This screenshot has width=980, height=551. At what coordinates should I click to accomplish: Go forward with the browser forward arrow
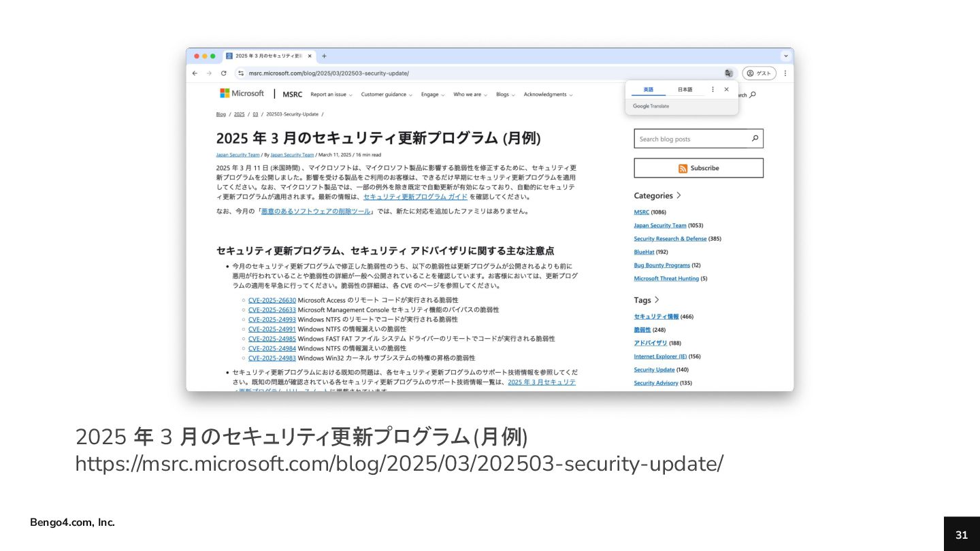click(209, 73)
